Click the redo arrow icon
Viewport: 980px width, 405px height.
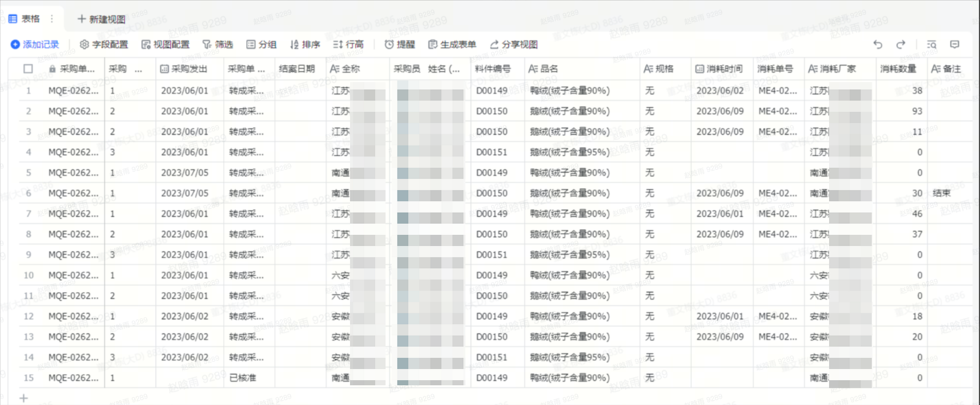[901, 44]
